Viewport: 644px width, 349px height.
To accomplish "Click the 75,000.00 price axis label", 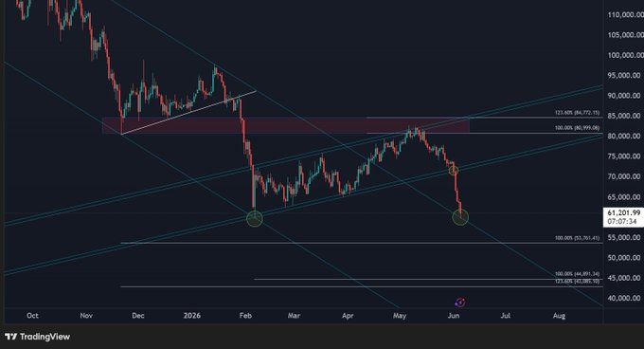I will click(x=624, y=156).
